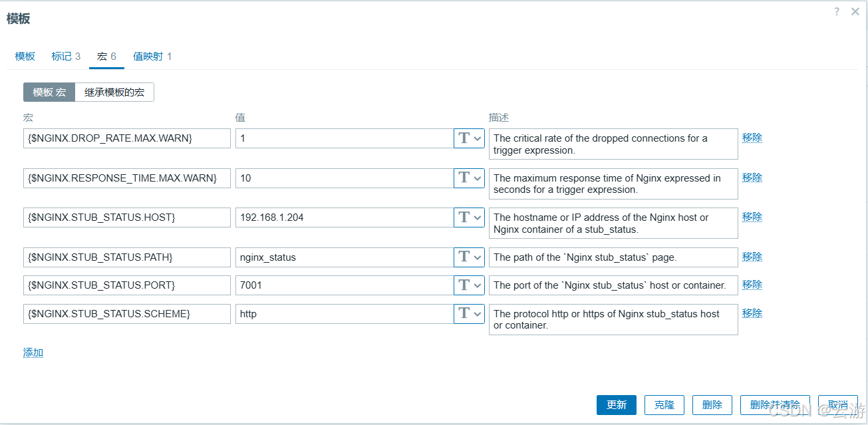This screenshot has height=425, width=868.
Task: Open the 标记 3 tab
Action: coord(66,57)
